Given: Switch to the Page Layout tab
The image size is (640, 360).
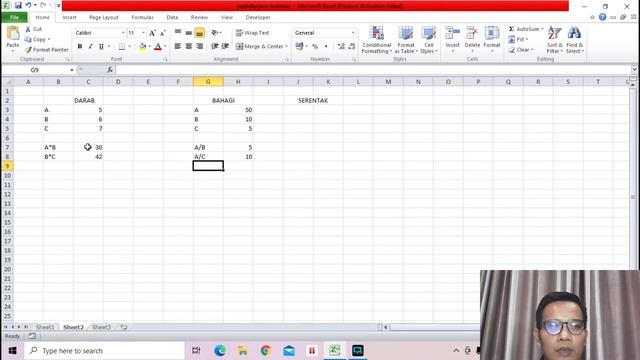Looking at the screenshot, I should (x=104, y=18).
